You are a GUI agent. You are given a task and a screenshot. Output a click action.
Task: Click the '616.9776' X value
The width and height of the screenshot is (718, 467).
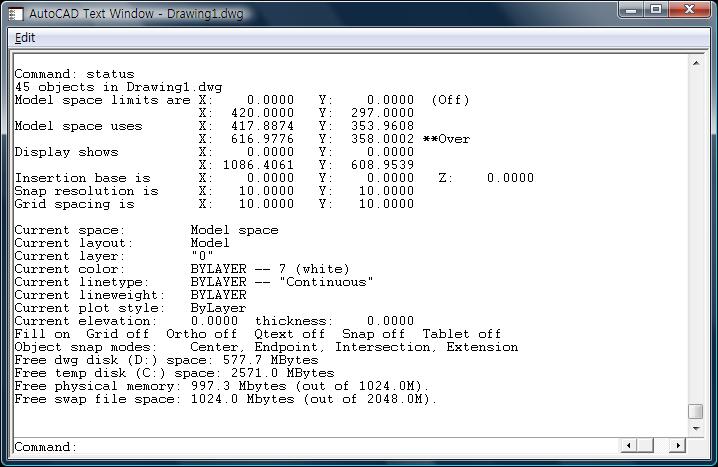pyautogui.click(x=262, y=139)
